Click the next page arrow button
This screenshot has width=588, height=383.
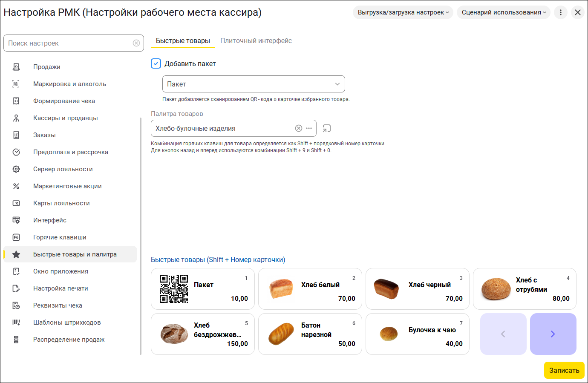553,334
